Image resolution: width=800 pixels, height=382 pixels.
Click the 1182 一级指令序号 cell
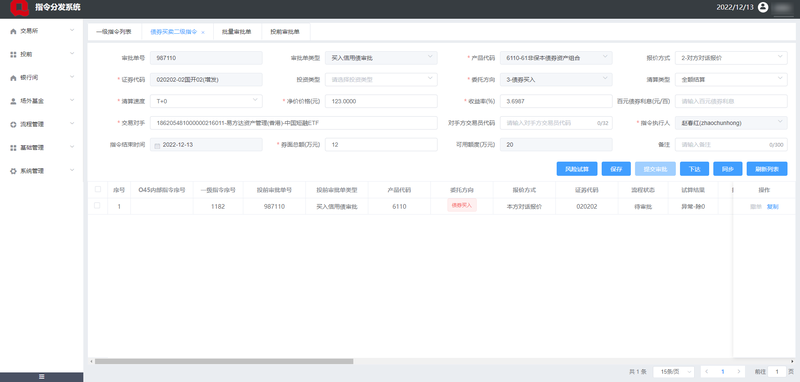(x=217, y=207)
